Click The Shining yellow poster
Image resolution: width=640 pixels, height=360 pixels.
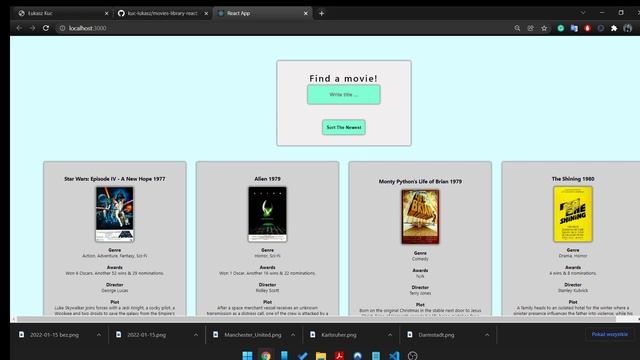click(573, 214)
